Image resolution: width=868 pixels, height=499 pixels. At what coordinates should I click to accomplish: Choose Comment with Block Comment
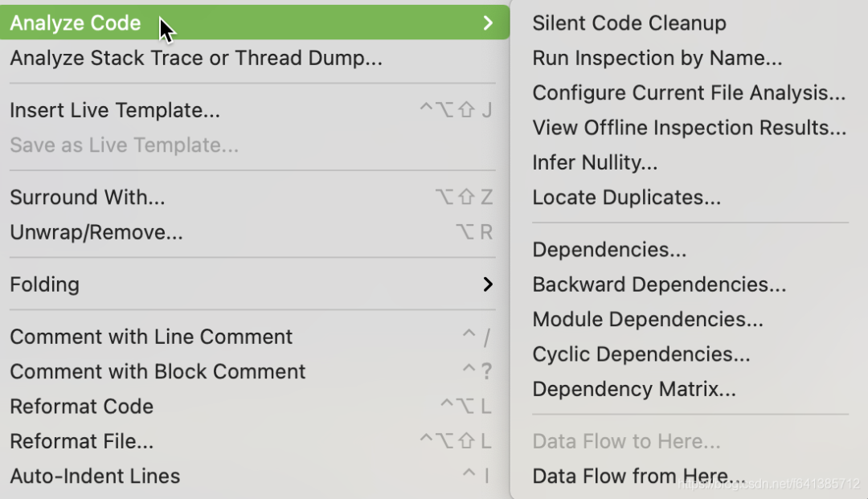click(158, 371)
